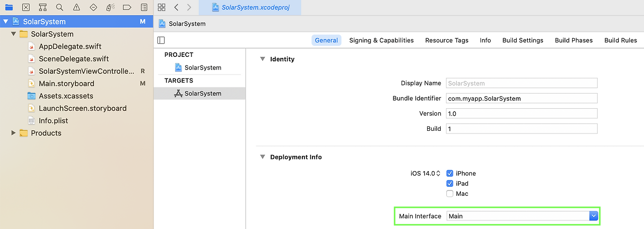644x229 pixels.
Task: Open the Build Settings tab
Action: click(523, 40)
